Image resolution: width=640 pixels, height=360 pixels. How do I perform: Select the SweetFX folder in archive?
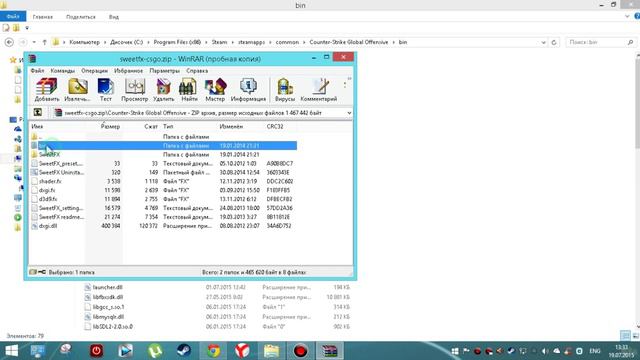(163, 155)
